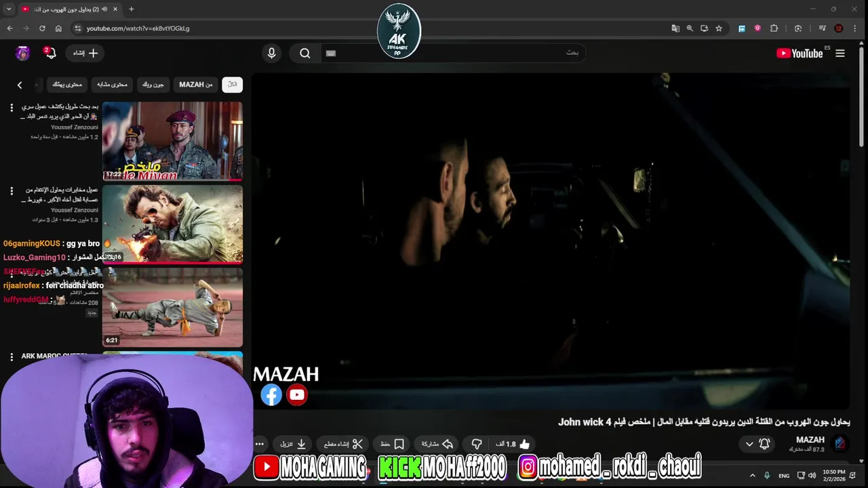Screen dimensions: 868x488
Task: Submit search with the magnifier icon
Action: pyautogui.click(x=305, y=54)
